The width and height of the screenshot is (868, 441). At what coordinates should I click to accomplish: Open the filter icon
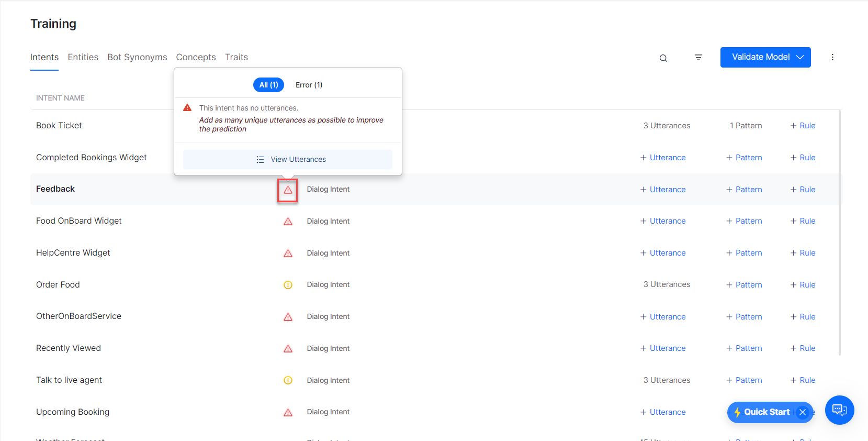pyautogui.click(x=698, y=58)
